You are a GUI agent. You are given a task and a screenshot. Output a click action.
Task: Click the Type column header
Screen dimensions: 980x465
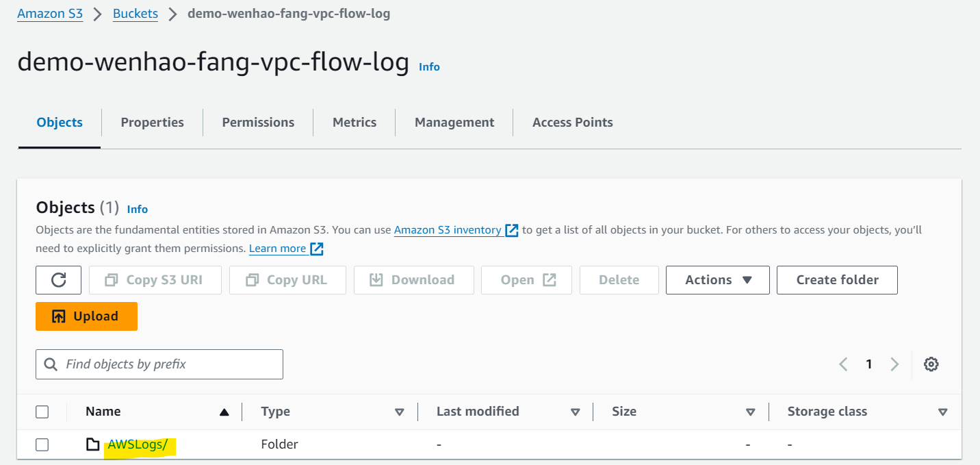point(276,412)
